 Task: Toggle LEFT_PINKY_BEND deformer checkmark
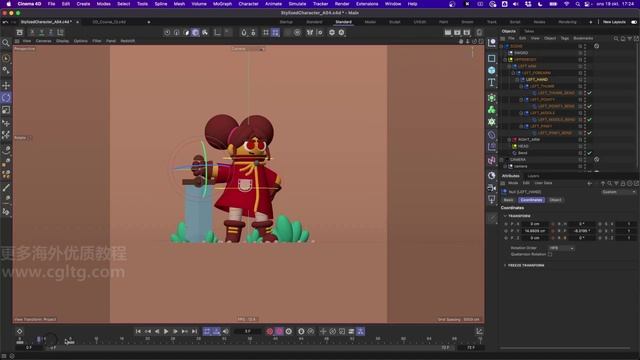589,133
